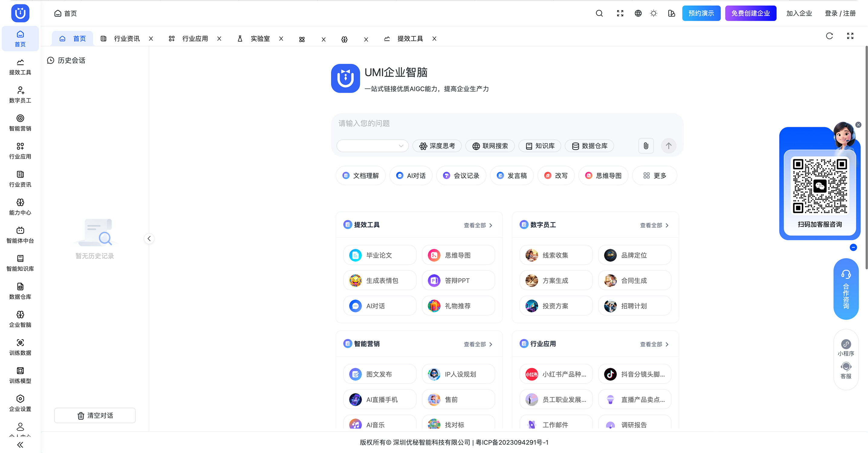The image size is (868, 453).
Task: Switch to the 实验室 tab
Action: (260, 39)
